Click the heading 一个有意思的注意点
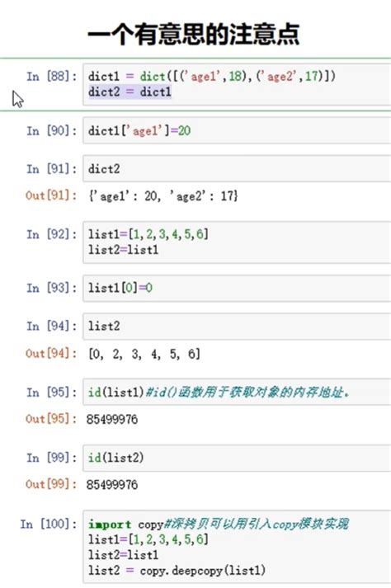 (x=193, y=34)
